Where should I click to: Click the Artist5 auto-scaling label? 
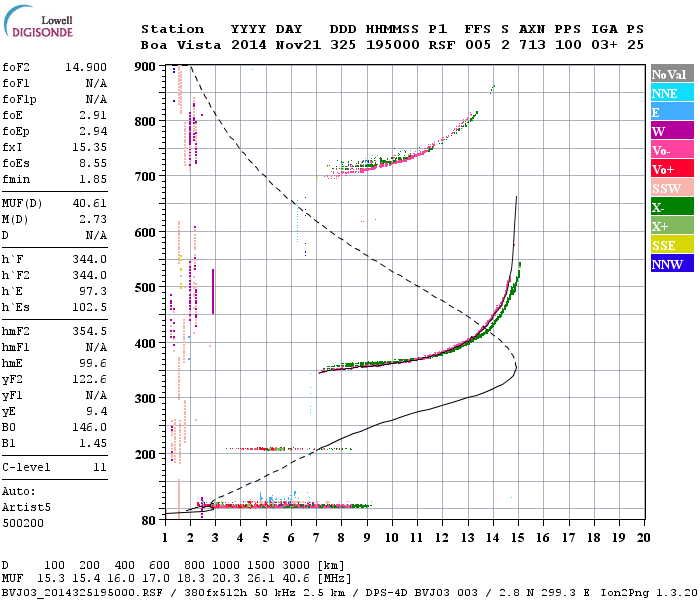26,508
